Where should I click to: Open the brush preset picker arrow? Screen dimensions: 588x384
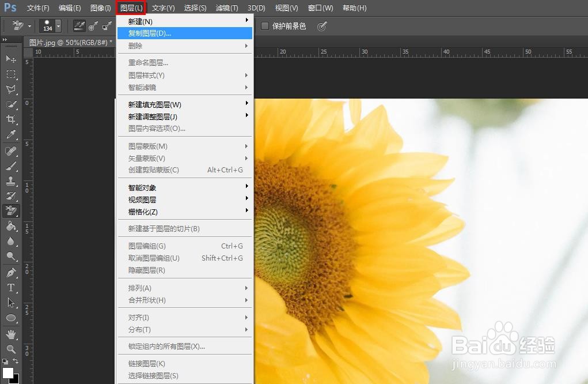59,26
